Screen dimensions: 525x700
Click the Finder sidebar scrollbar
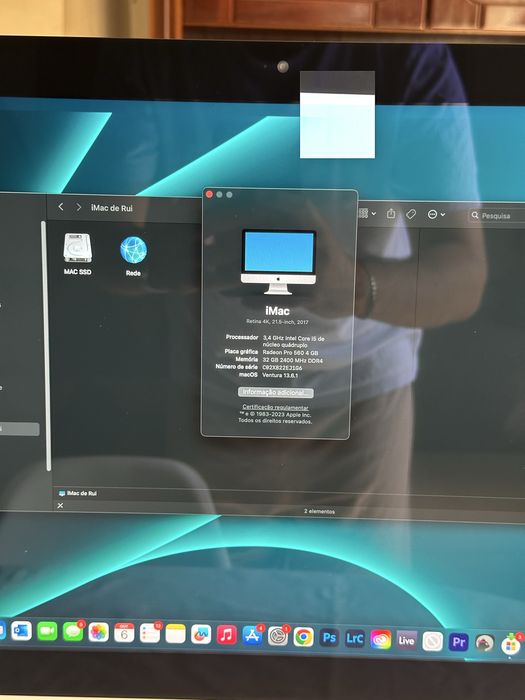click(44, 346)
